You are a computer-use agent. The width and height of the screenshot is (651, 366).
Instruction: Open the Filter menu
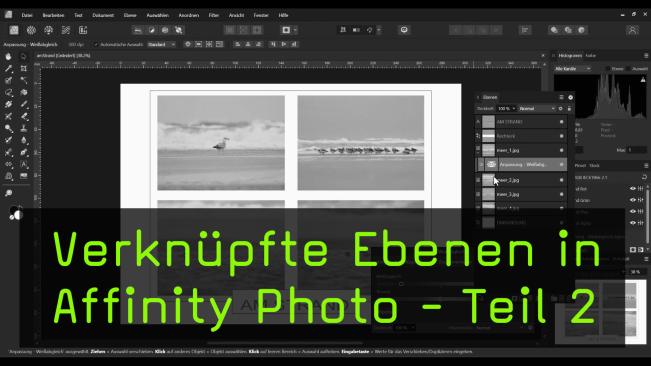click(x=214, y=15)
